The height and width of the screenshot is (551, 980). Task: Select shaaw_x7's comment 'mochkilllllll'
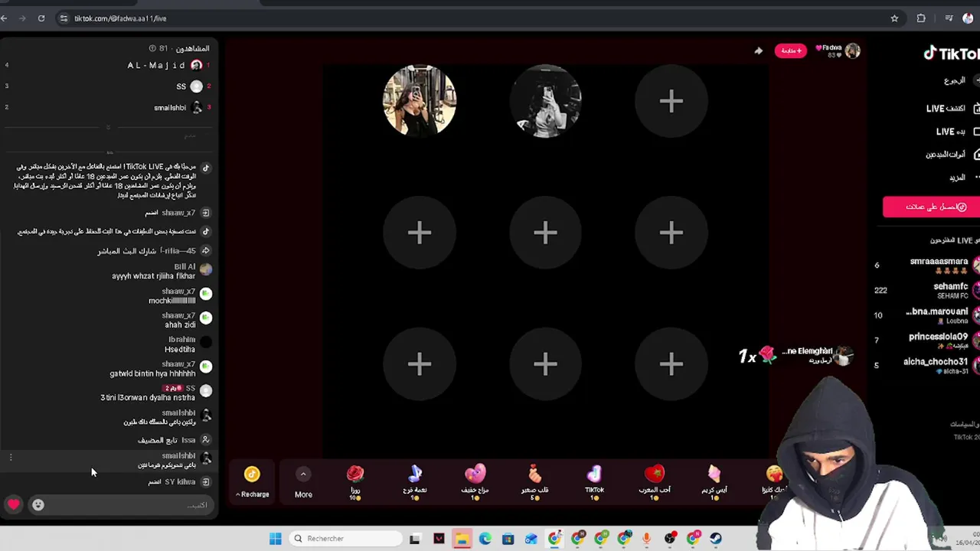[173, 301]
